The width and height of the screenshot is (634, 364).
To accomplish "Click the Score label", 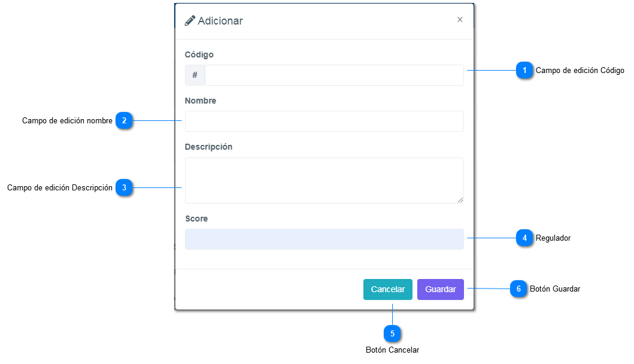I will coord(196,219).
